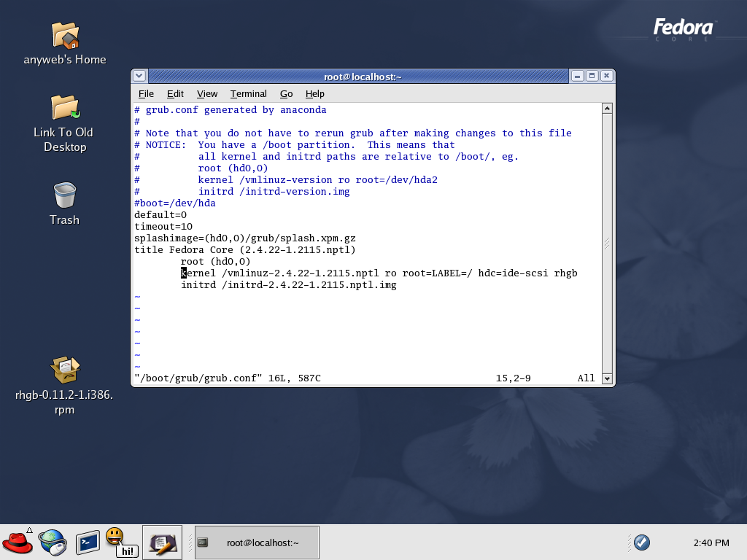Launch terminal from panel launcher icon
The height and width of the screenshot is (560, 747).
coord(88,542)
